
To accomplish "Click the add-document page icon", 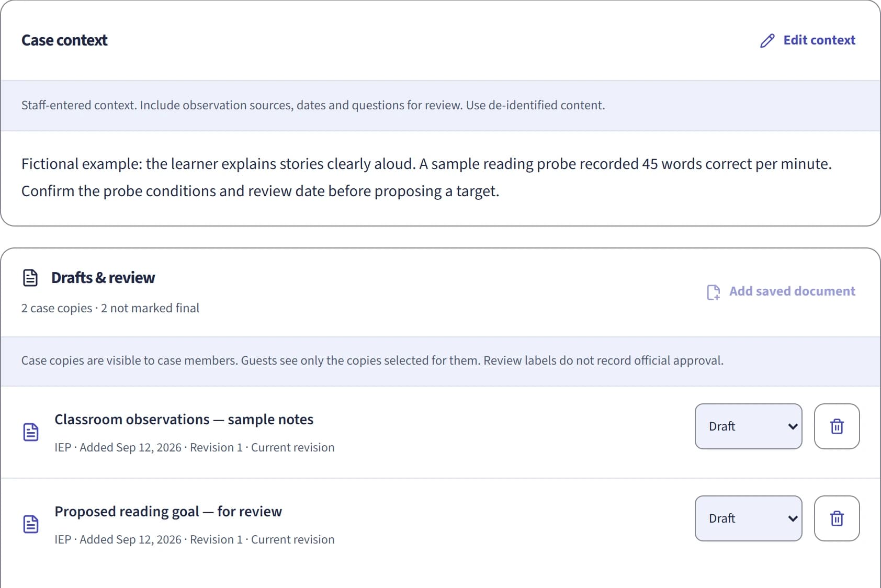I will [x=714, y=292].
